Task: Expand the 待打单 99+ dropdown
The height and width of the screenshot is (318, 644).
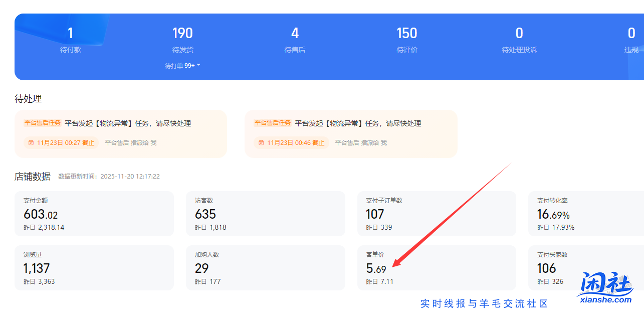Action: tap(182, 65)
